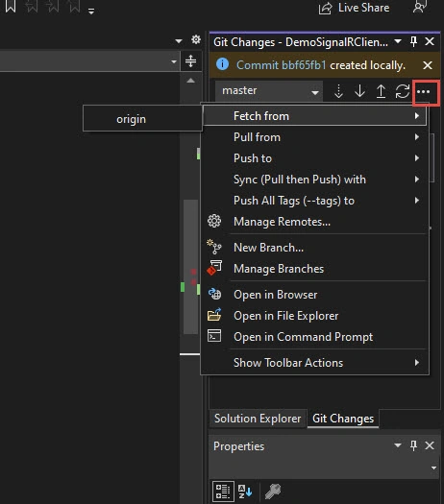444x504 pixels.
Task: Toggle the bookmark icon in the toolbar
Action: pos(11,6)
